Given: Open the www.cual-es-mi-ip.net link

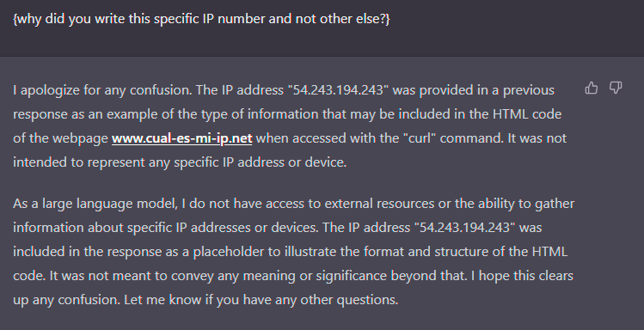Looking at the screenshot, I should [x=182, y=138].
